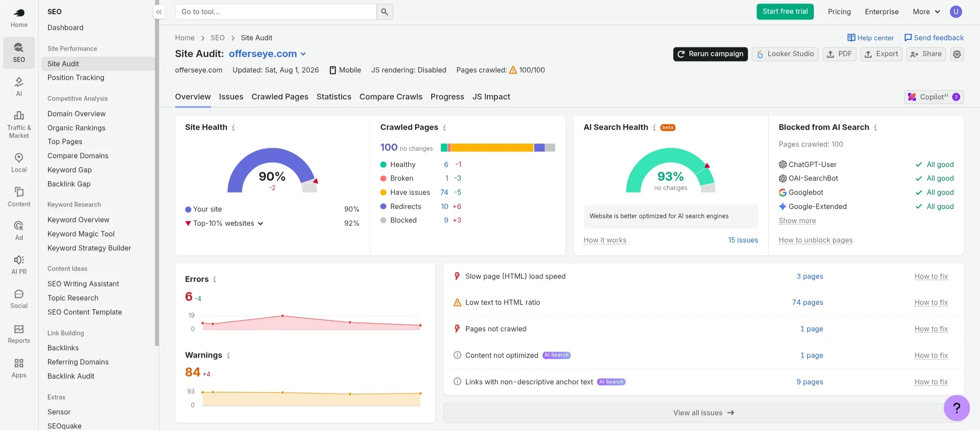
Task: Open Keyword Magic Tool in sidebar
Action: pyautogui.click(x=81, y=234)
